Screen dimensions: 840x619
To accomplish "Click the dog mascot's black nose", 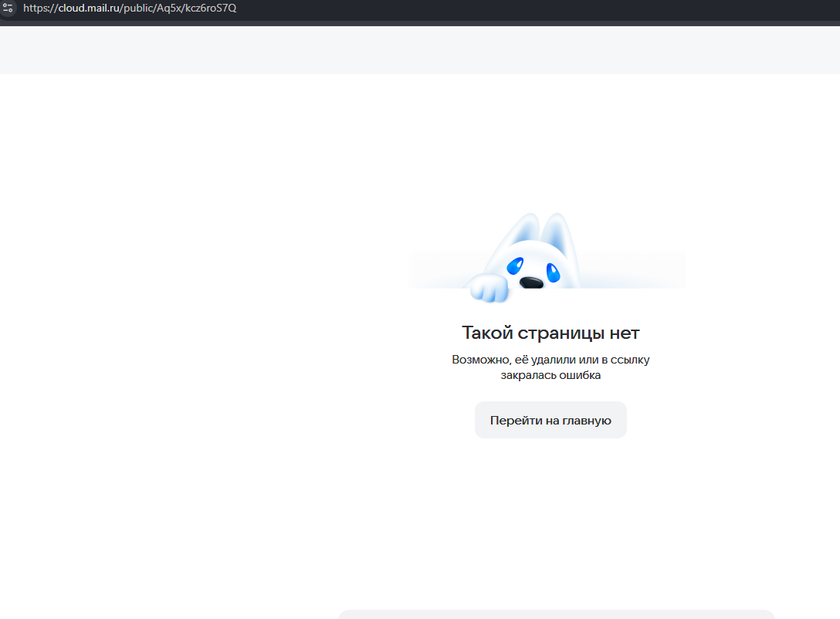I will click(x=531, y=282).
